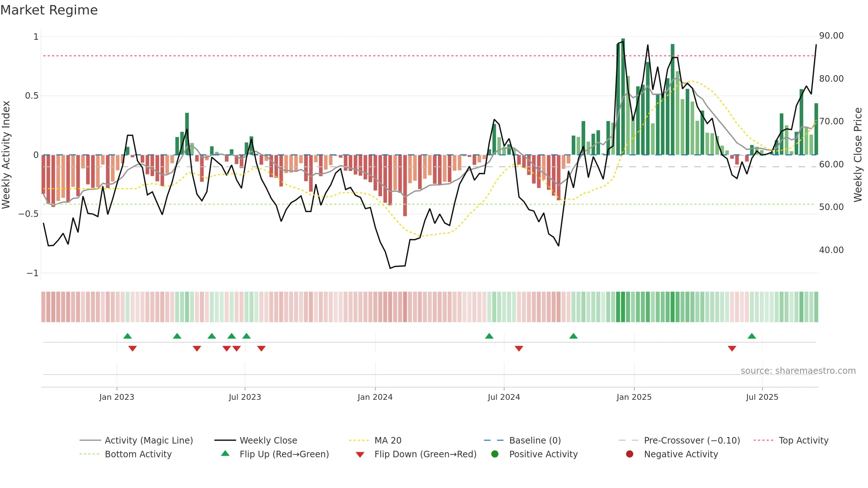The height and width of the screenshot is (488, 868).
Task: Click the source: sharemaestro.com text
Action: coord(798,371)
